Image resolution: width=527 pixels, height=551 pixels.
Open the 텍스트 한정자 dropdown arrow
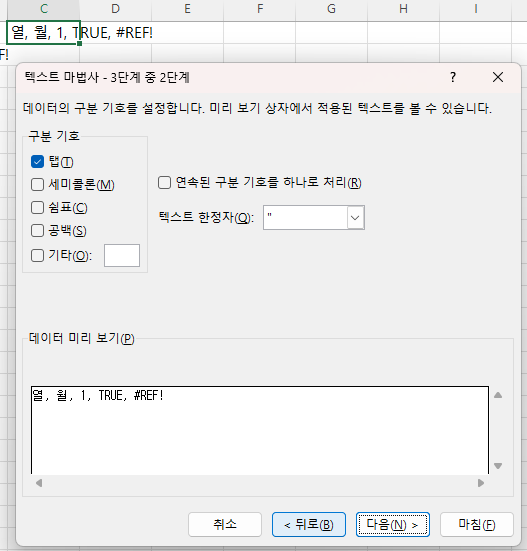(x=356, y=218)
